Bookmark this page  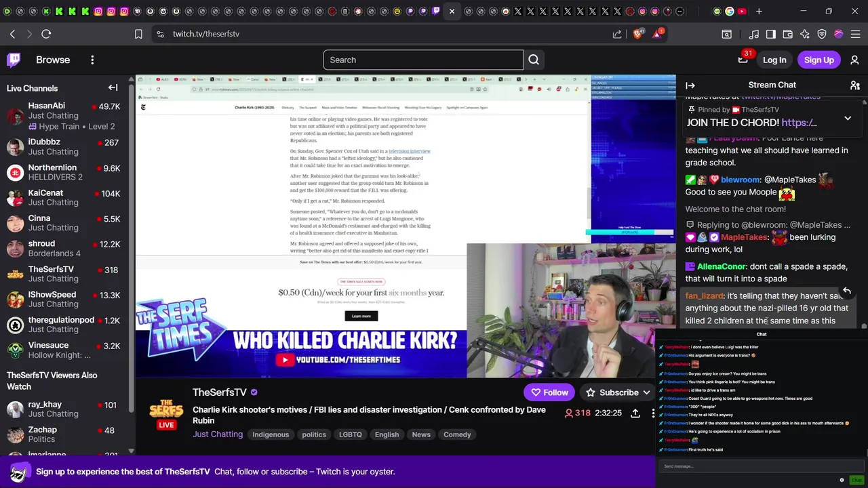coord(138,34)
